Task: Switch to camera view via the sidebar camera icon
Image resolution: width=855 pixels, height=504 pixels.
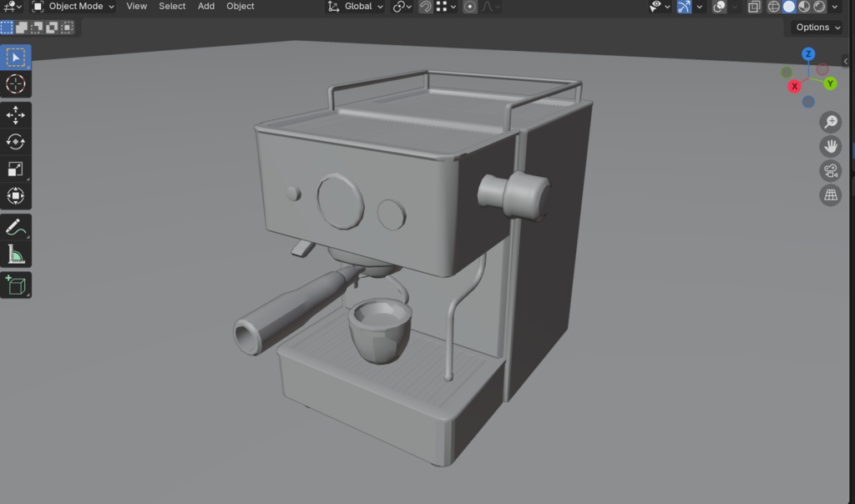Action: click(830, 171)
